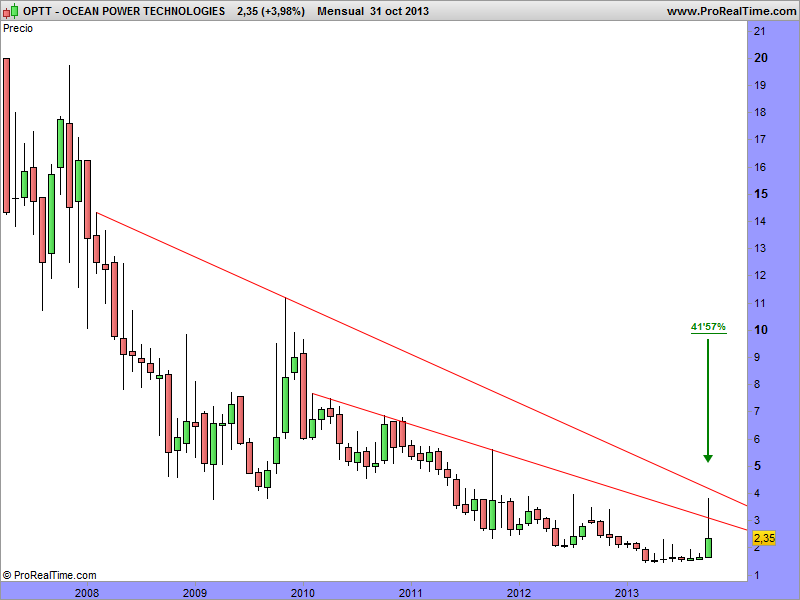This screenshot has width=800, height=600.
Task: Select the OPTT - OCEAN POWER TECHNOLOGIES title
Action: (x=124, y=11)
